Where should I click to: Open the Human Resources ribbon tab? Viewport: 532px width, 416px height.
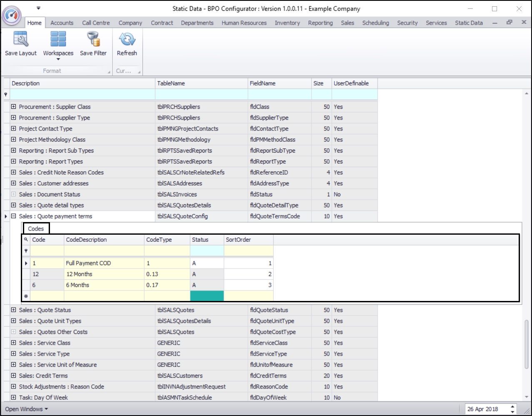pyautogui.click(x=244, y=23)
